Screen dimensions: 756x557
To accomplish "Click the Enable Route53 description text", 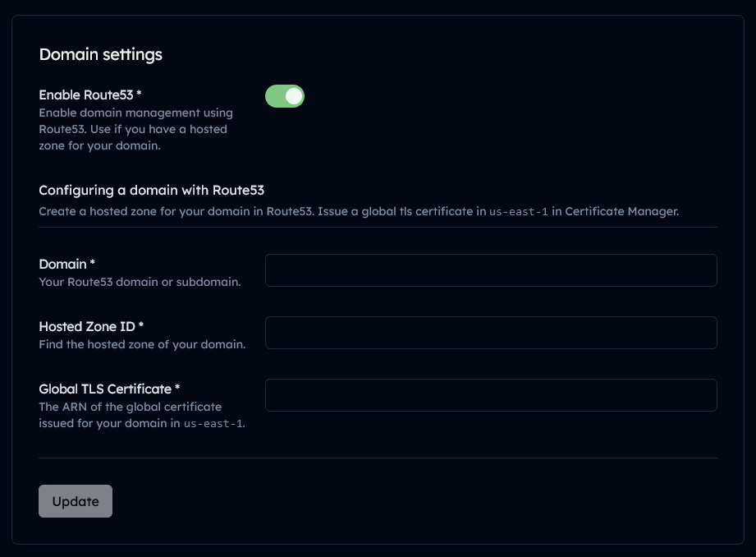I will (135, 129).
